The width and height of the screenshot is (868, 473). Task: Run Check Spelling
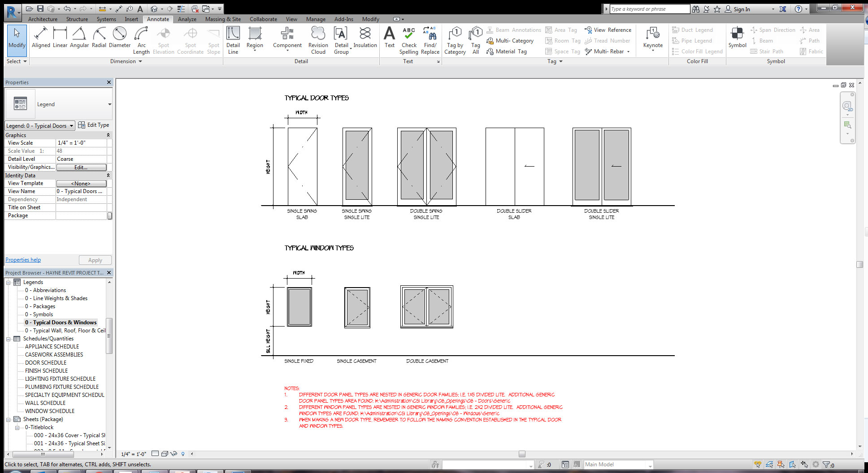coord(409,40)
